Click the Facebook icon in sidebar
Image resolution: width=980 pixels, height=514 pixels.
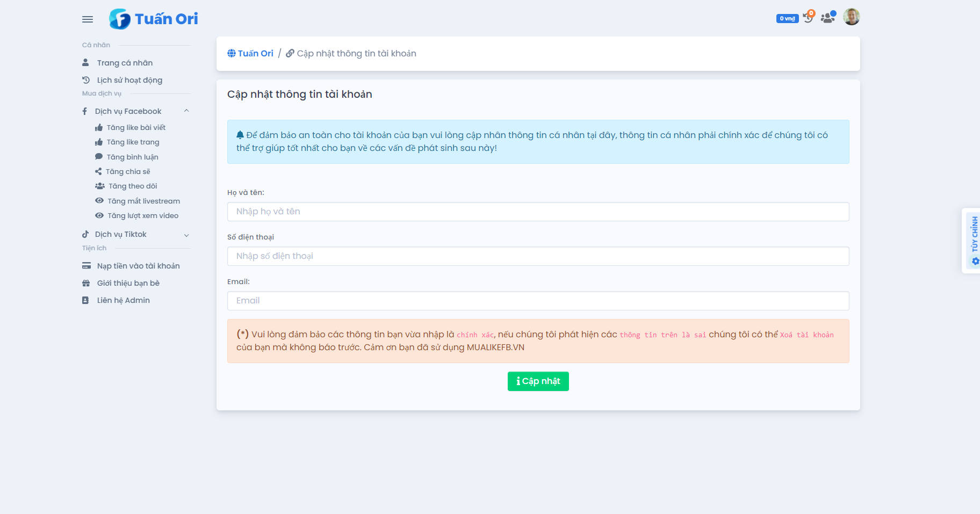(x=85, y=111)
